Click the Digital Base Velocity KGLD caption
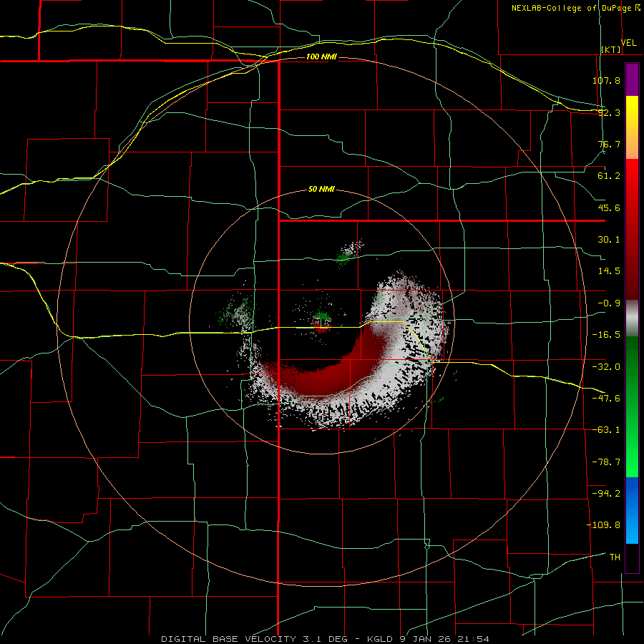 (325, 639)
